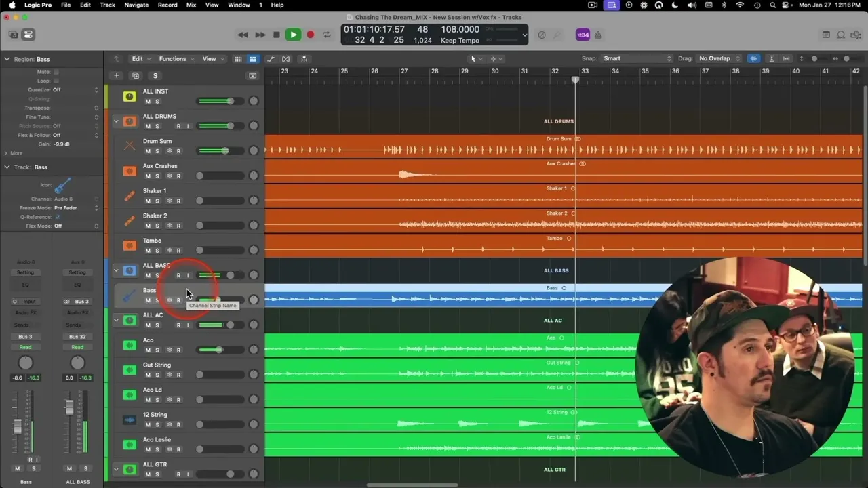The height and width of the screenshot is (488, 868).
Task: Click the Input button on Bass strip
Action: point(25,301)
